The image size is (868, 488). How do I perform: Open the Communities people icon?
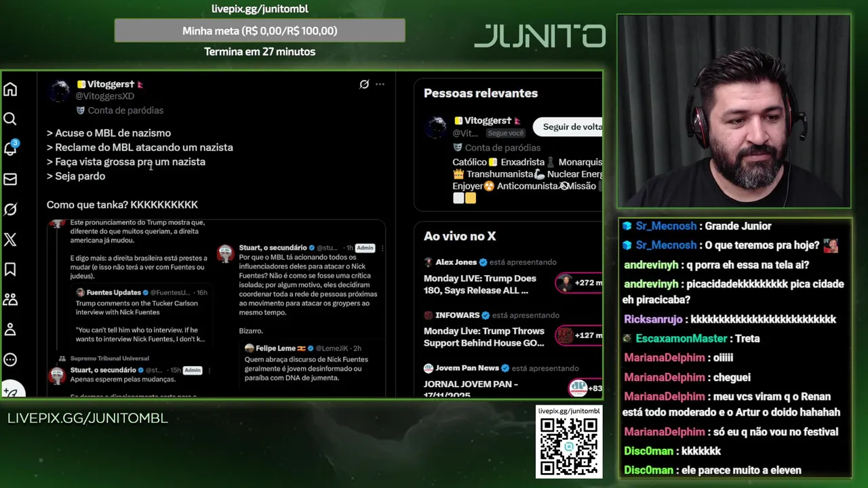tap(10, 299)
